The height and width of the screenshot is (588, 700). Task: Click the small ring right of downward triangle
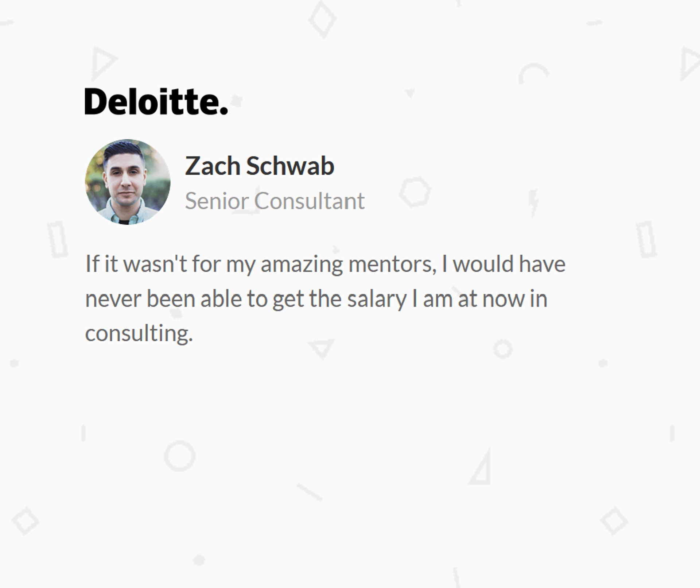[x=503, y=349]
